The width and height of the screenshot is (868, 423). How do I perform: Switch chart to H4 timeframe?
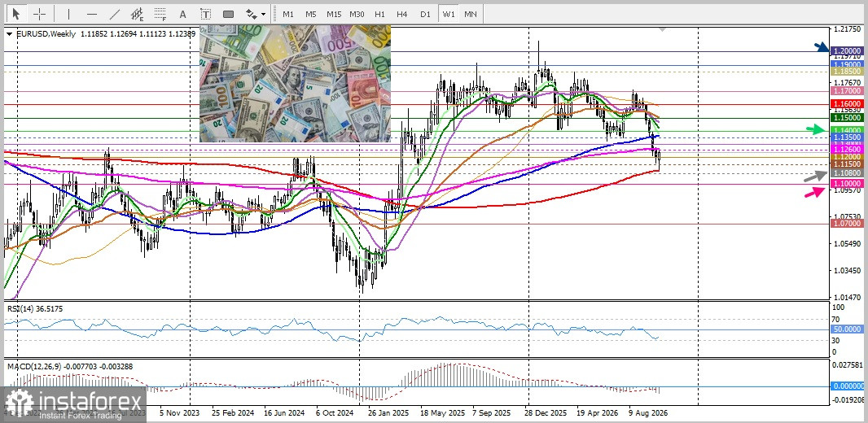[402, 14]
